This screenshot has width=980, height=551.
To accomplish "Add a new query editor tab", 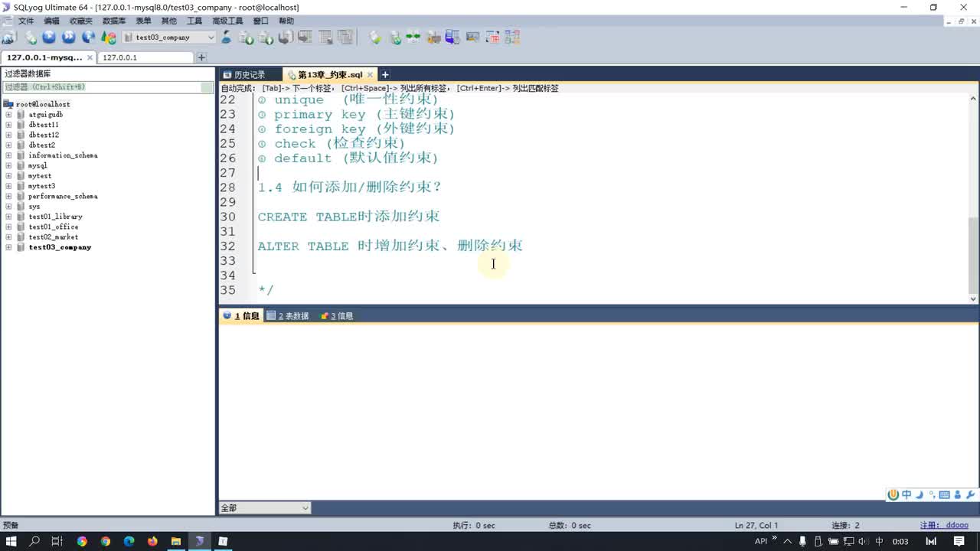I will click(x=385, y=75).
